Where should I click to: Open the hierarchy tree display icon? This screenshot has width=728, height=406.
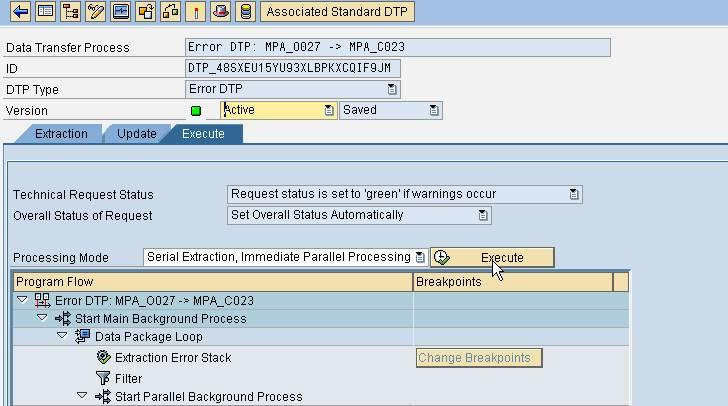pyautogui.click(x=71, y=12)
